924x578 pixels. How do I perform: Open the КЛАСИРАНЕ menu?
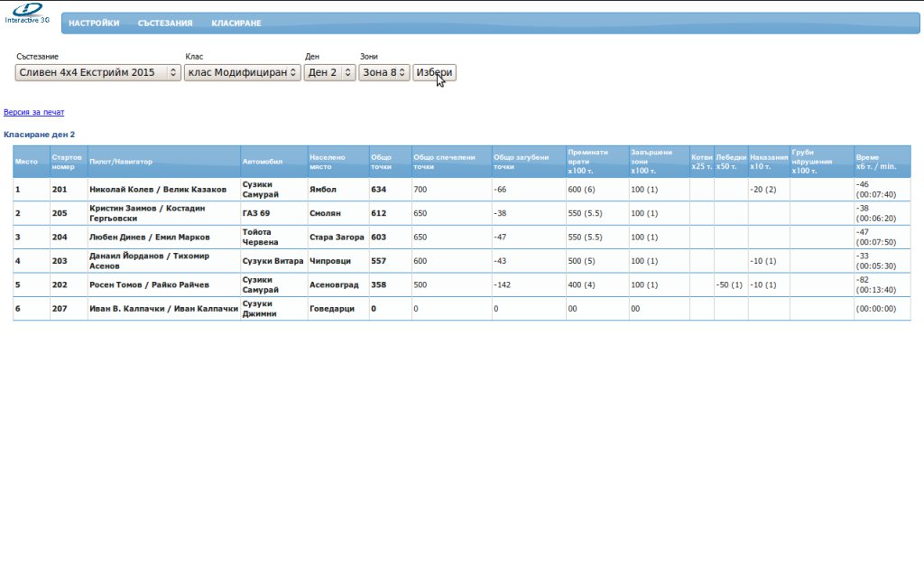point(236,23)
